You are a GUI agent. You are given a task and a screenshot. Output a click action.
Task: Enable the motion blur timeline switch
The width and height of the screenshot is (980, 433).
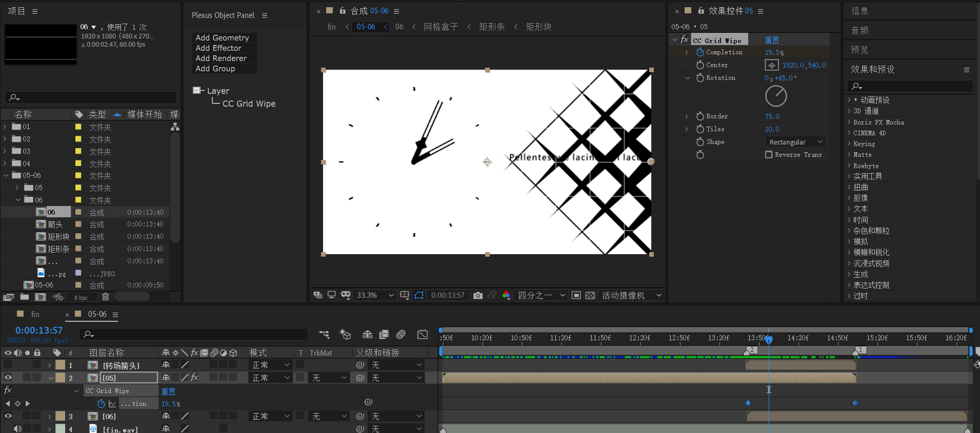(x=401, y=335)
